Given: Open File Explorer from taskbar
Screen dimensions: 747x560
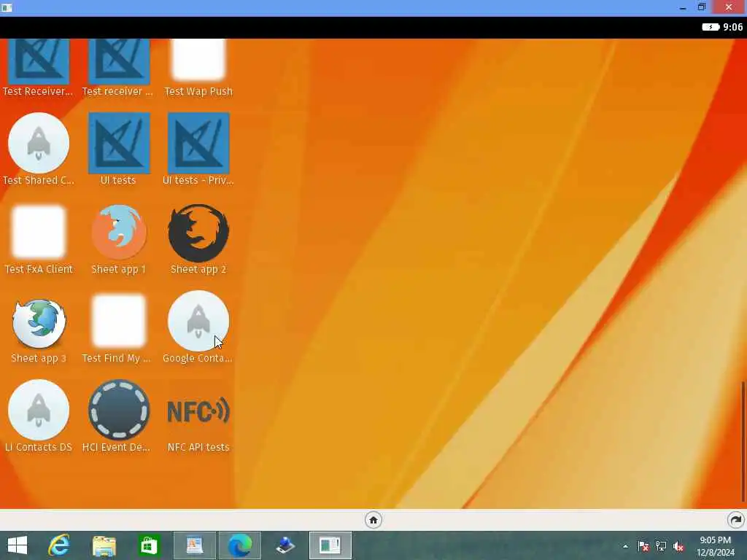Looking at the screenshot, I should pyautogui.click(x=104, y=545).
